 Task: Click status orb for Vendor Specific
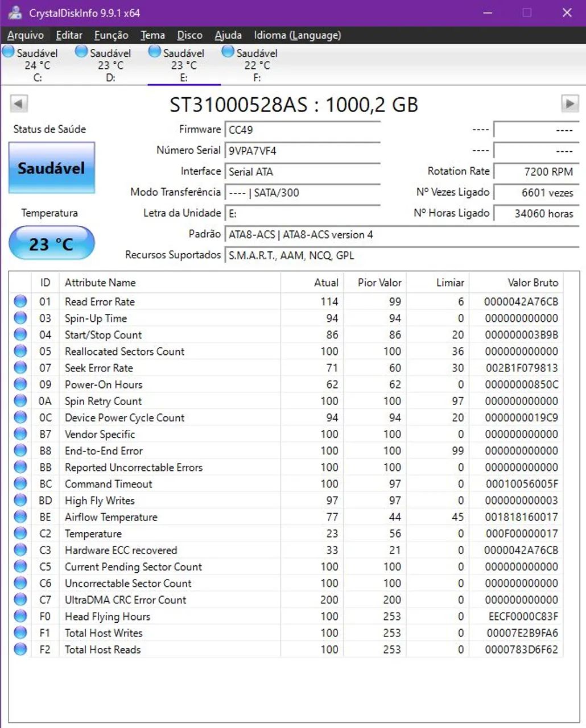coord(20,433)
